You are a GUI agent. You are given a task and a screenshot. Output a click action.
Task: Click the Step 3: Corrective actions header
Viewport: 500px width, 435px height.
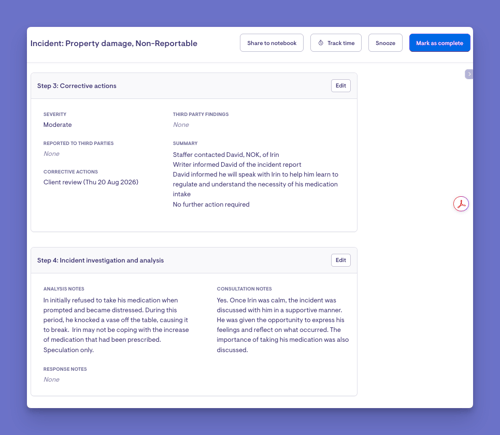click(77, 86)
